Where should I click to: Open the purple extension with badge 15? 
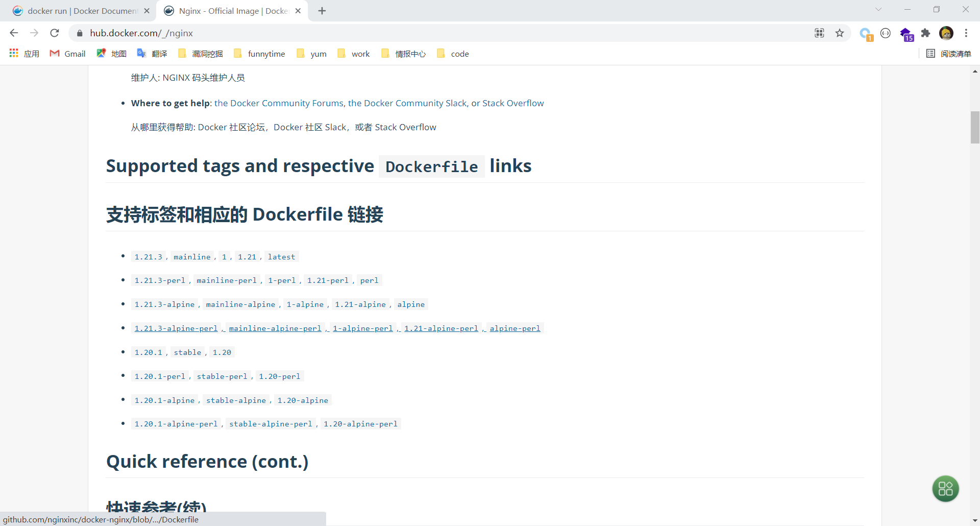pos(906,34)
